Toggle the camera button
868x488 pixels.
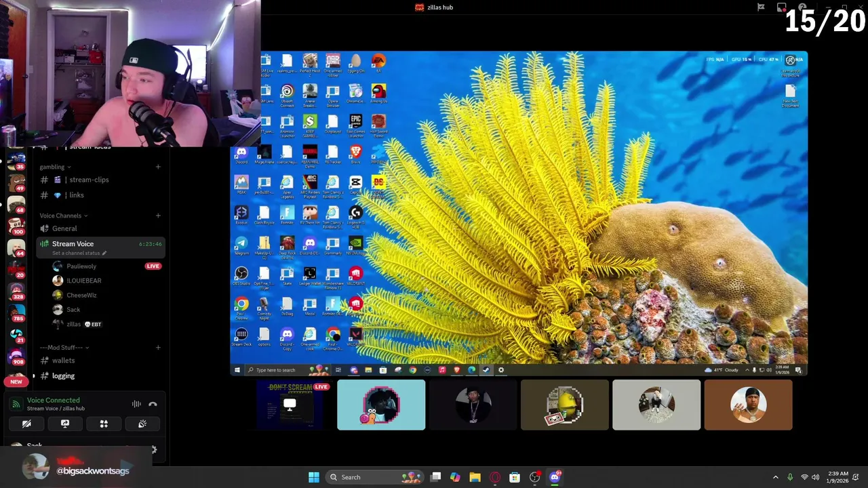(x=26, y=424)
